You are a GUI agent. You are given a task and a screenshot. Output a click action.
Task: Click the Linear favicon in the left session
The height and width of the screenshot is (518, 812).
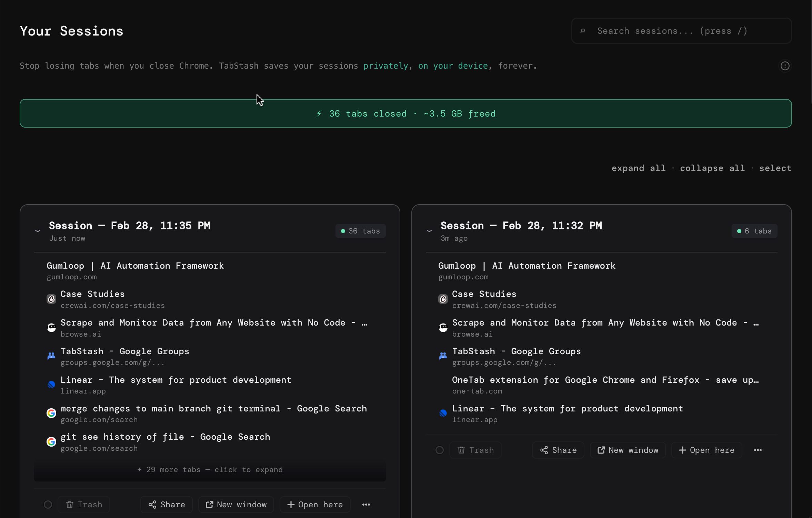pyautogui.click(x=51, y=385)
